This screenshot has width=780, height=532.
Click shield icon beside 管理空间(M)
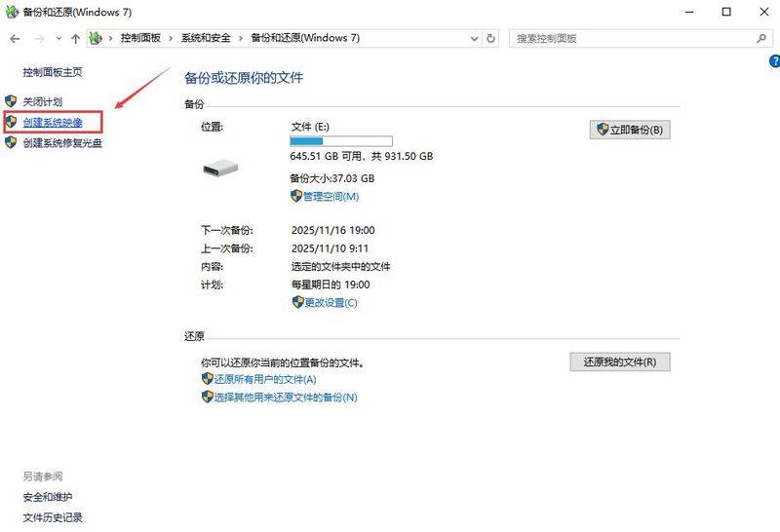coord(296,196)
